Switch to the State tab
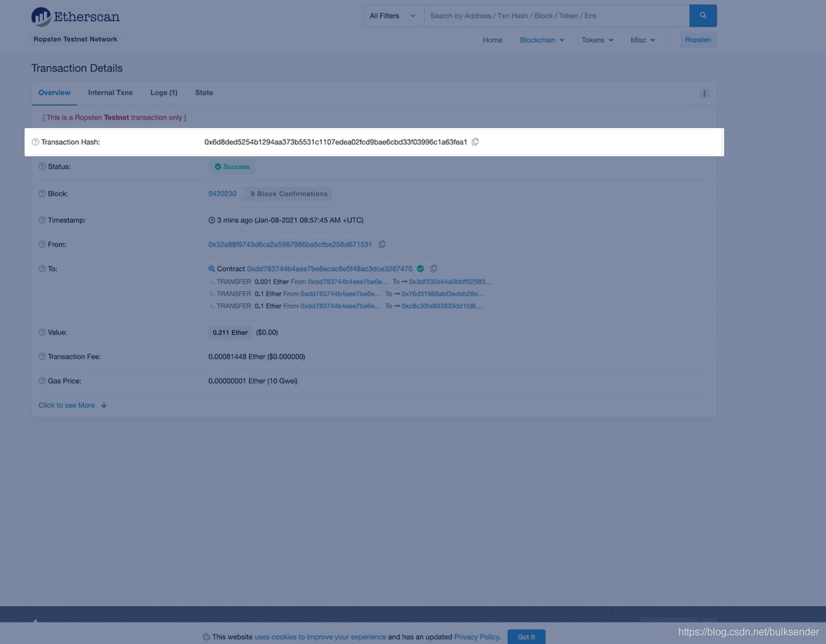This screenshot has width=826, height=644. [204, 93]
